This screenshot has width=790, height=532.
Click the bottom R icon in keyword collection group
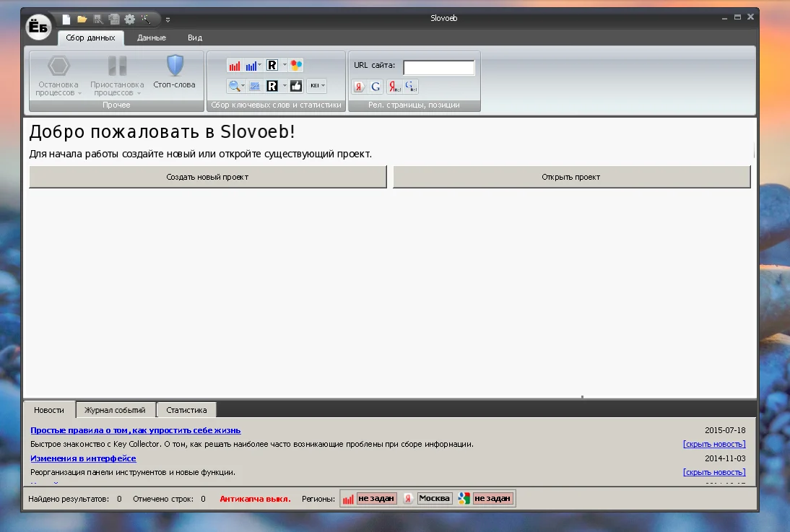[272, 86]
